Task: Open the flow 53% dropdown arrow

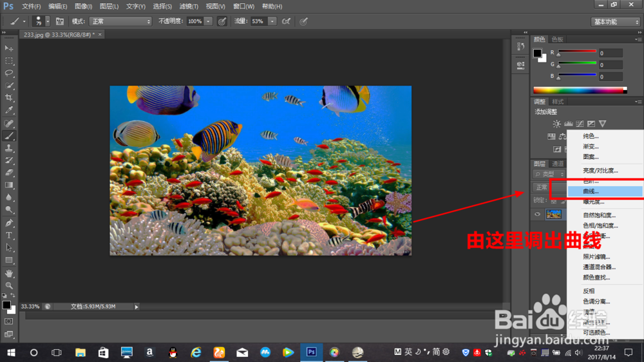Action: pos(272,21)
